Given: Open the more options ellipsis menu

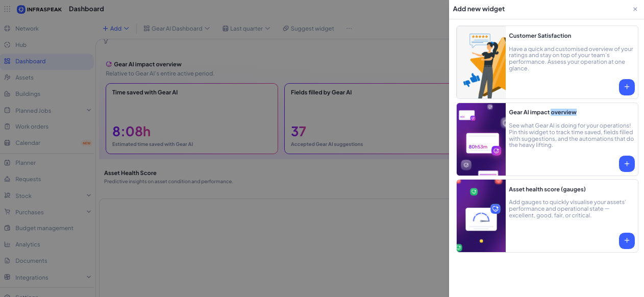Looking at the screenshot, I should (x=349, y=29).
